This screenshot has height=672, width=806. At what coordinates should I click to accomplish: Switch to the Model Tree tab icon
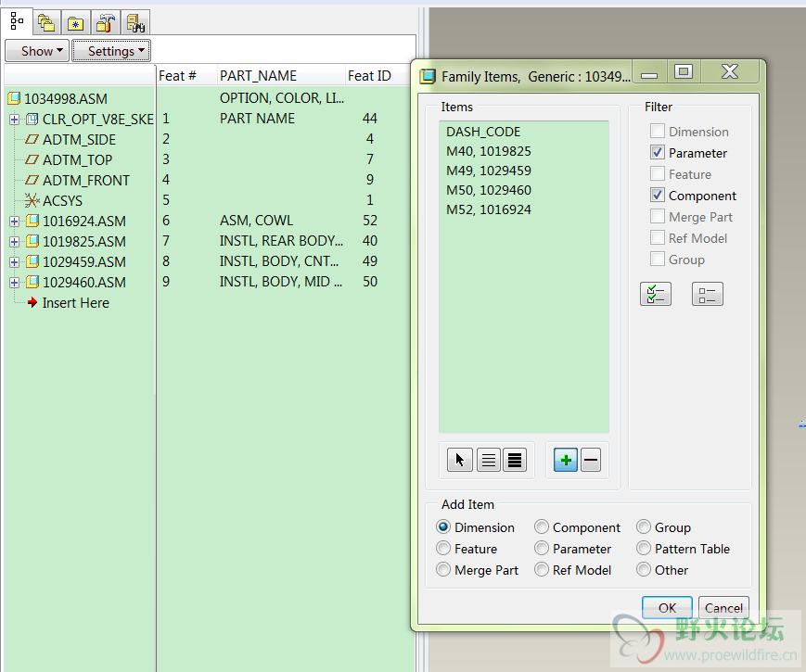(17, 21)
